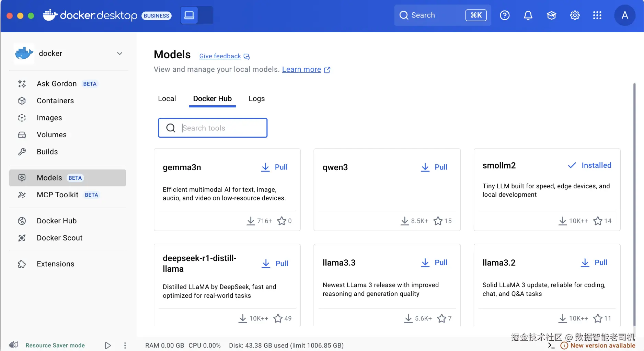Open Settings gear icon in header
The width and height of the screenshot is (644, 351).
(x=575, y=15)
